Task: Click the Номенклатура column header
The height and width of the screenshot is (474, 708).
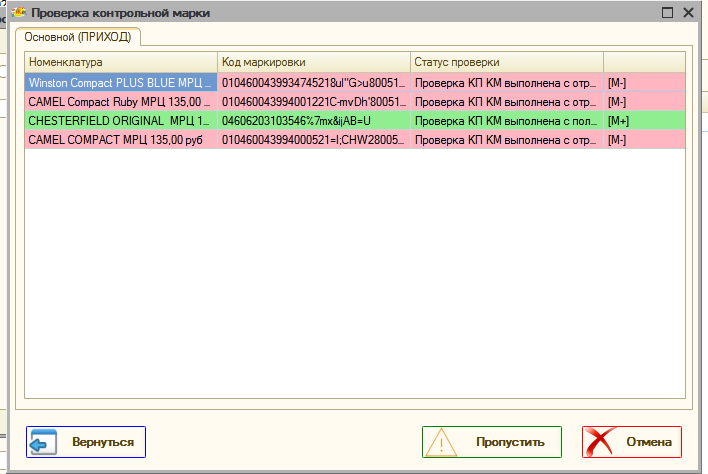Action: click(121, 62)
